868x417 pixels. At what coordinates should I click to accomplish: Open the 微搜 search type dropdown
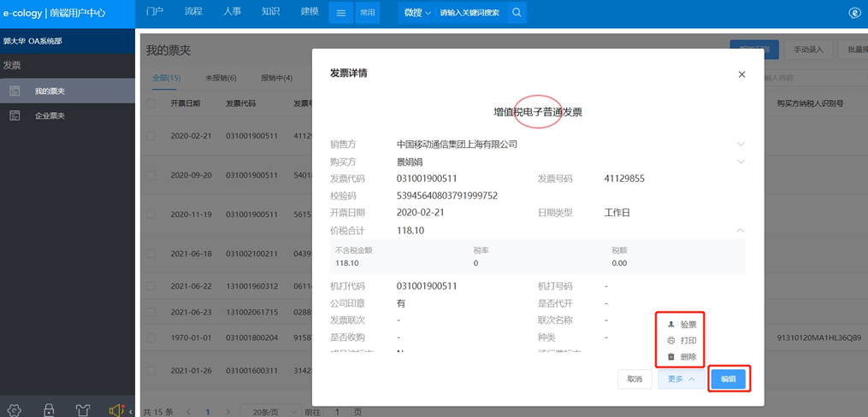tap(416, 14)
